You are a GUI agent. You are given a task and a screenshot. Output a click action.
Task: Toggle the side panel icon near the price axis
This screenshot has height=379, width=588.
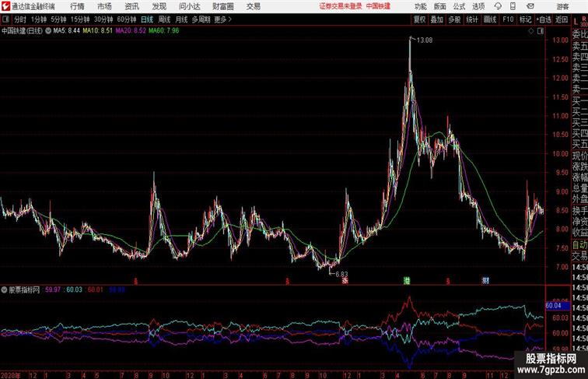point(541,31)
